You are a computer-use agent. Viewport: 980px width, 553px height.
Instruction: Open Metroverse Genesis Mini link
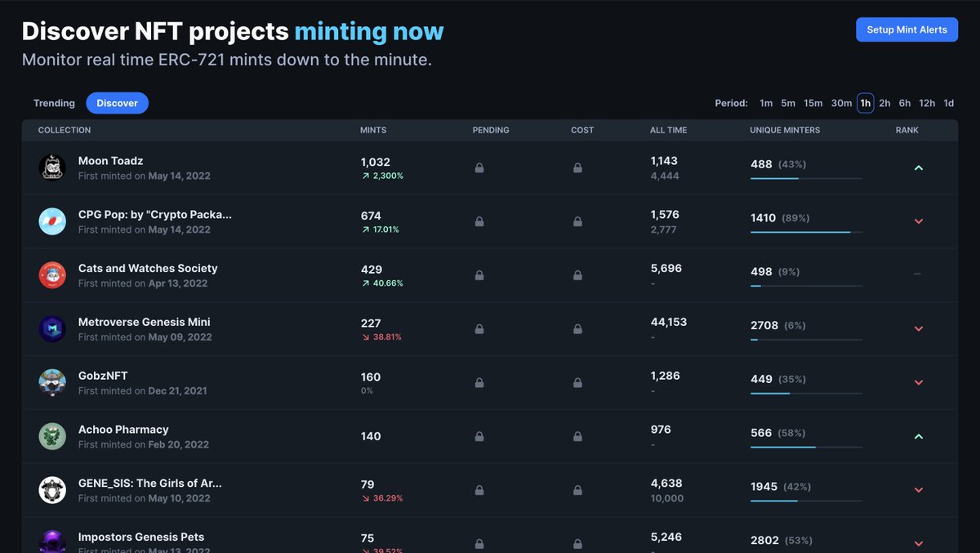(x=144, y=322)
